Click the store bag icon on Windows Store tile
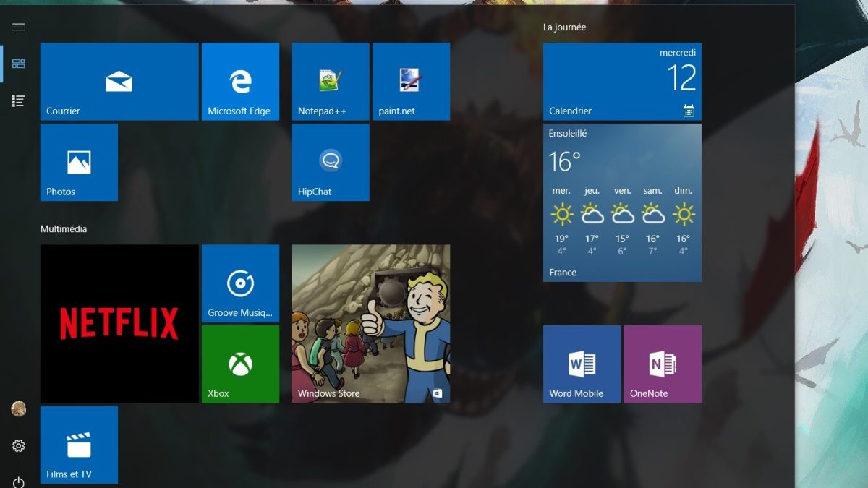The width and height of the screenshot is (868, 488). (438, 393)
